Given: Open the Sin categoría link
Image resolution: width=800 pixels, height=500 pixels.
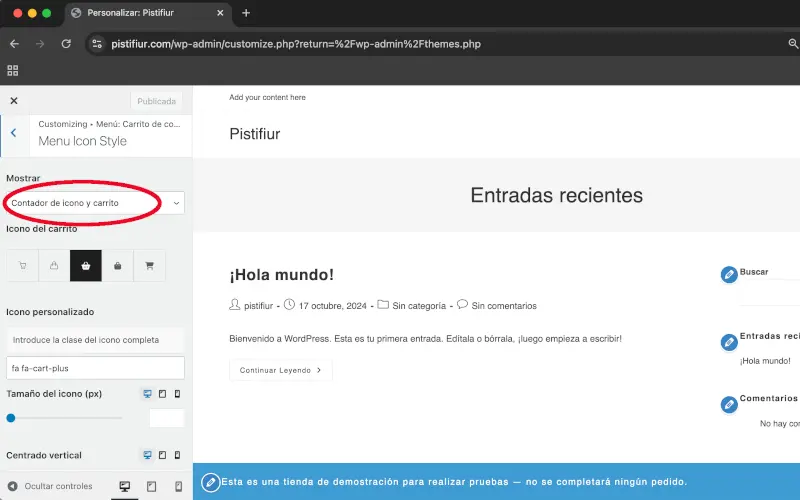Looking at the screenshot, I should pos(419,306).
